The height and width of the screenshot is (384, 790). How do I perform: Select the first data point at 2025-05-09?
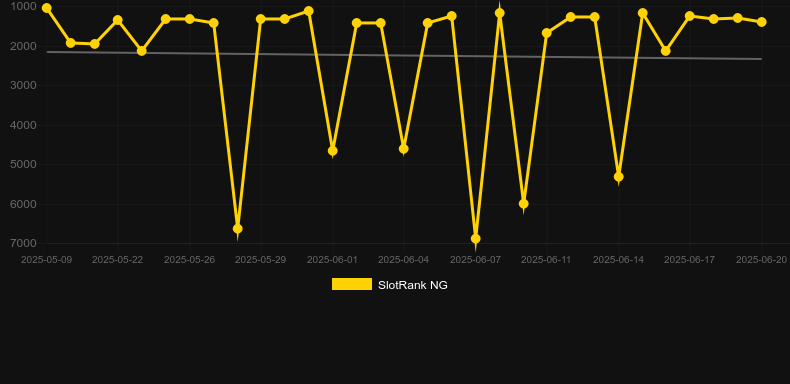click(x=47, y=8)
